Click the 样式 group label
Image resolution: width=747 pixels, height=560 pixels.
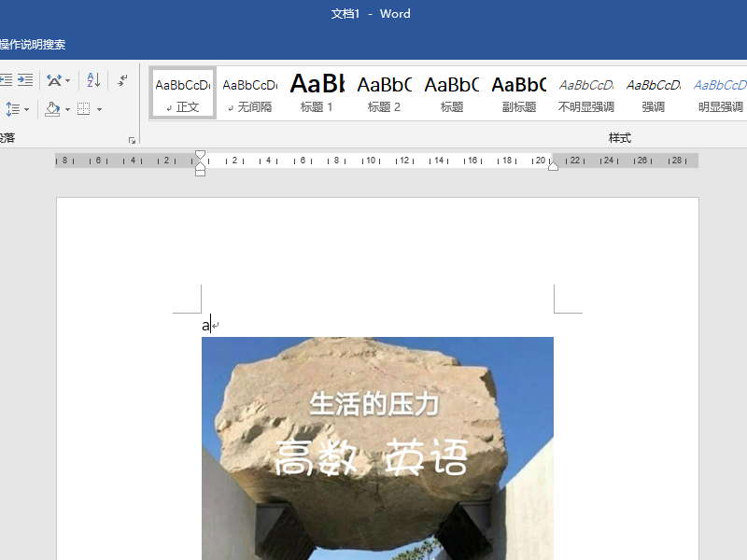619,138
